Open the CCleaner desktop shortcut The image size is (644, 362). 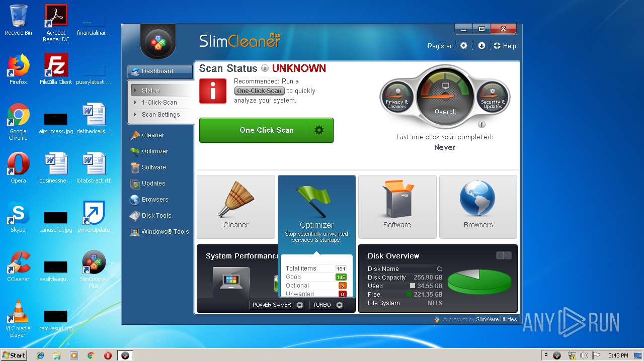[x=18, y=266]
